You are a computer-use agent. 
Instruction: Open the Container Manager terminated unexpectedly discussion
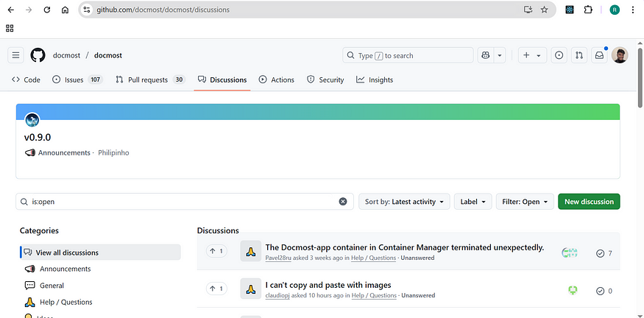(x=405, y=247)
